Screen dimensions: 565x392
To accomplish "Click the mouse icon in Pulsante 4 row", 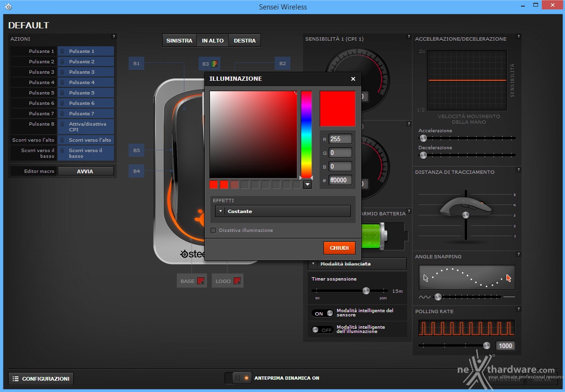I will pos(62,83).
